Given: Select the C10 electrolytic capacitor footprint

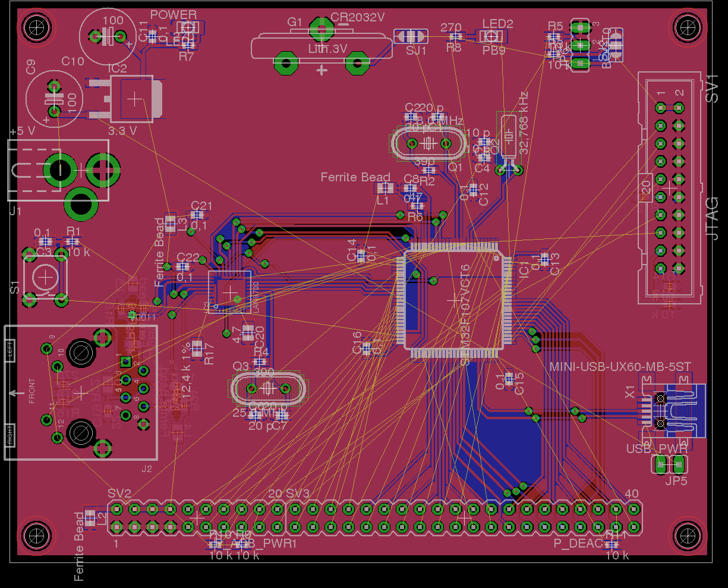Looking at the screenshot, I should [x=108, y=37].
